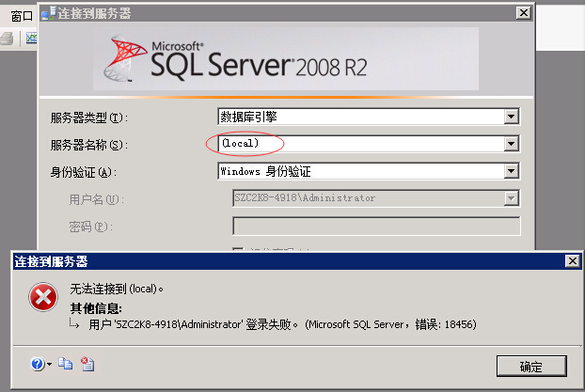Open the help icon dropdown arrow
585x392 pixels.
tap(49, 365)
